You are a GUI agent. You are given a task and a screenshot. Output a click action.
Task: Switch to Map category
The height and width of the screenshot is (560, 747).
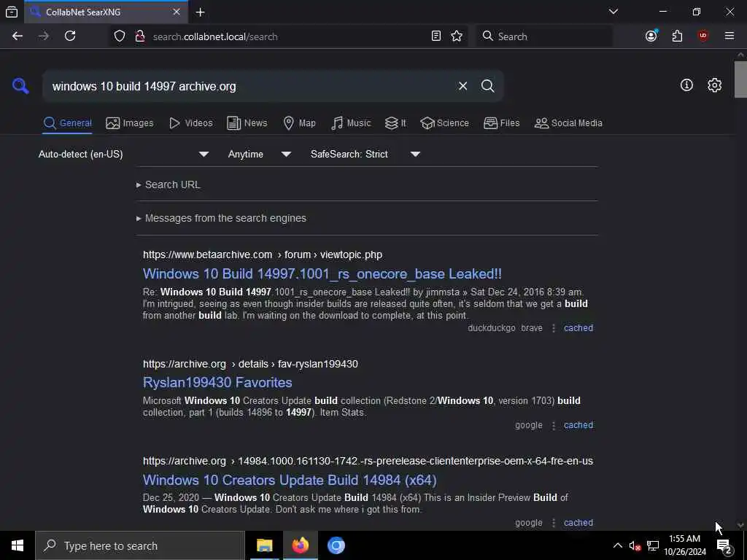299,122
